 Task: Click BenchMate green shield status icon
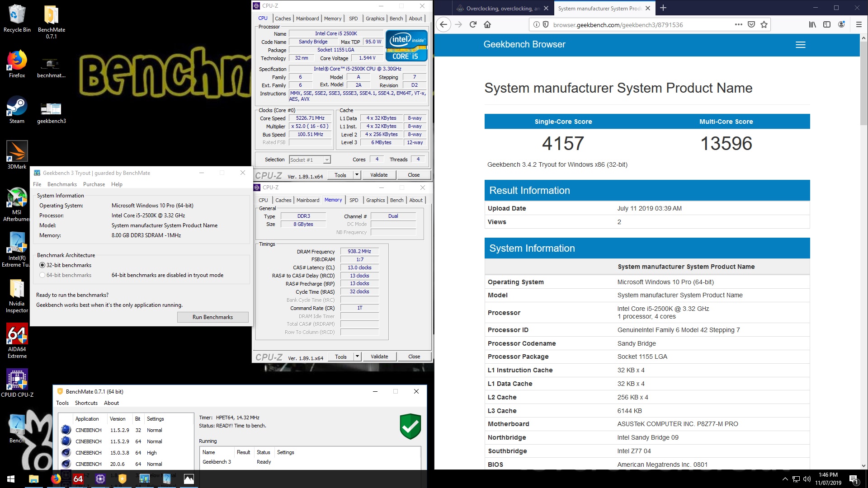point(410,426)
